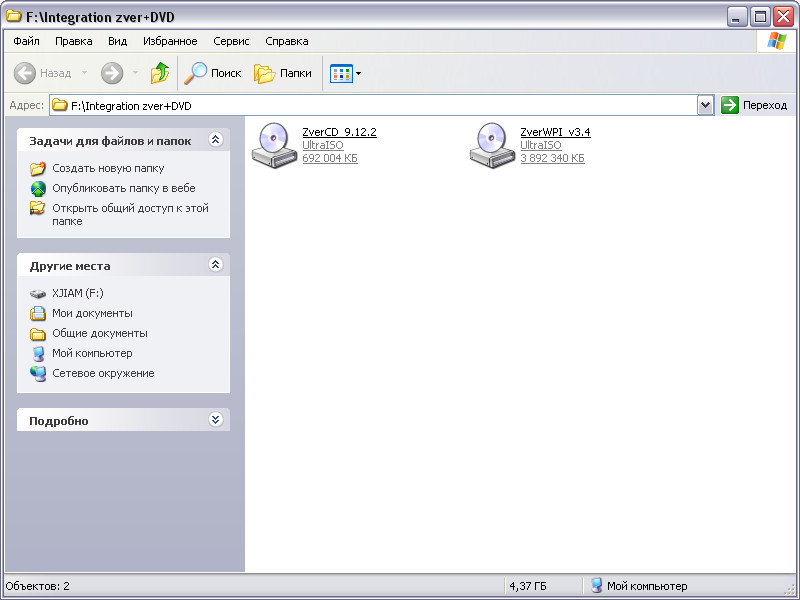Click the new folder icon in tasks

pyautogui.click(x=38, y=168)
